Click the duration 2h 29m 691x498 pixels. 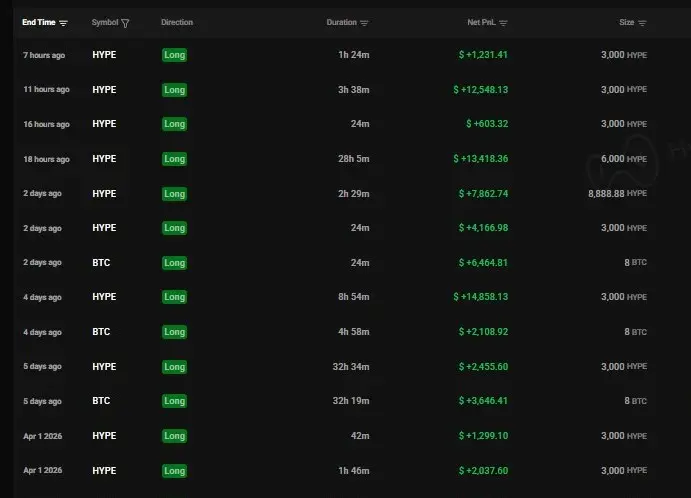353,193
